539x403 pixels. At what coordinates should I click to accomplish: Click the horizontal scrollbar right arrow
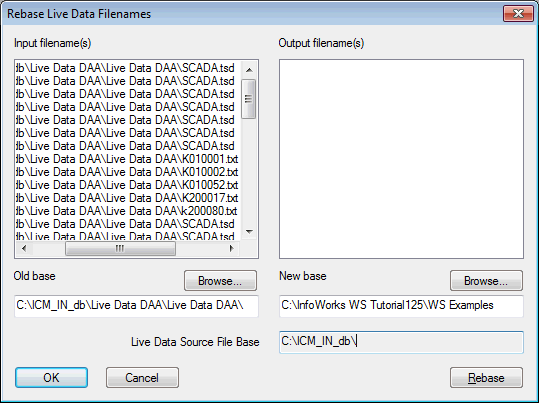click(232, 248)
